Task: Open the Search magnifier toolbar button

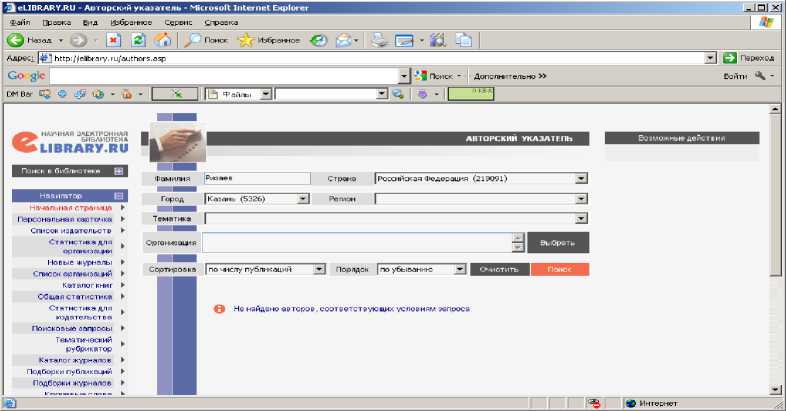Action: click(x=206, y=40)
